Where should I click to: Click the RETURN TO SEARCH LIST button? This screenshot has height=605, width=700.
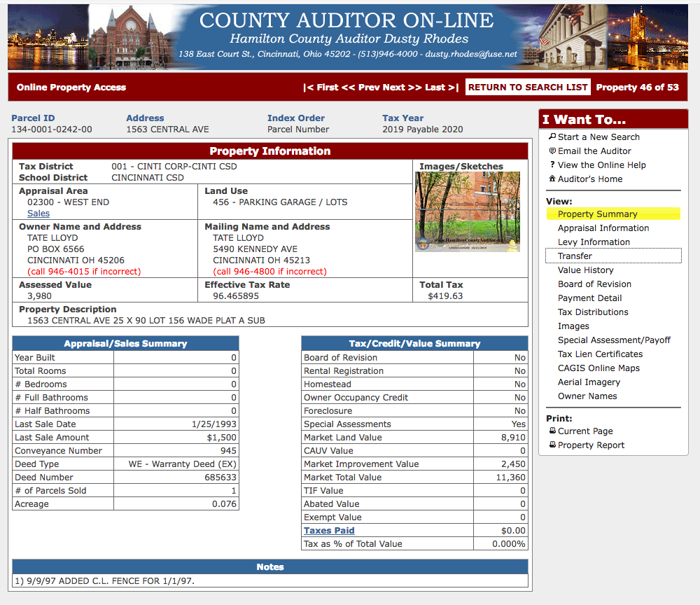click(x=528, y=87)
